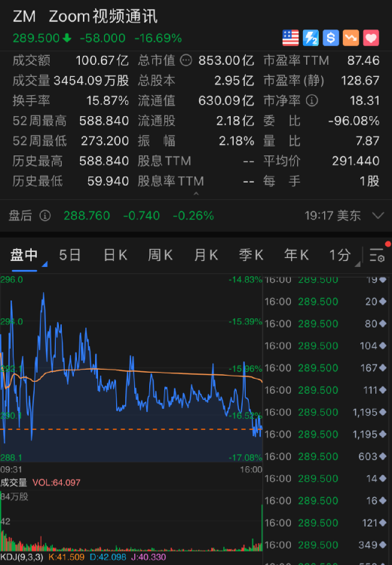Toggle the pink heart favorite icon
The height and width of the screenshot is (565, 392).
coord(371,38)
